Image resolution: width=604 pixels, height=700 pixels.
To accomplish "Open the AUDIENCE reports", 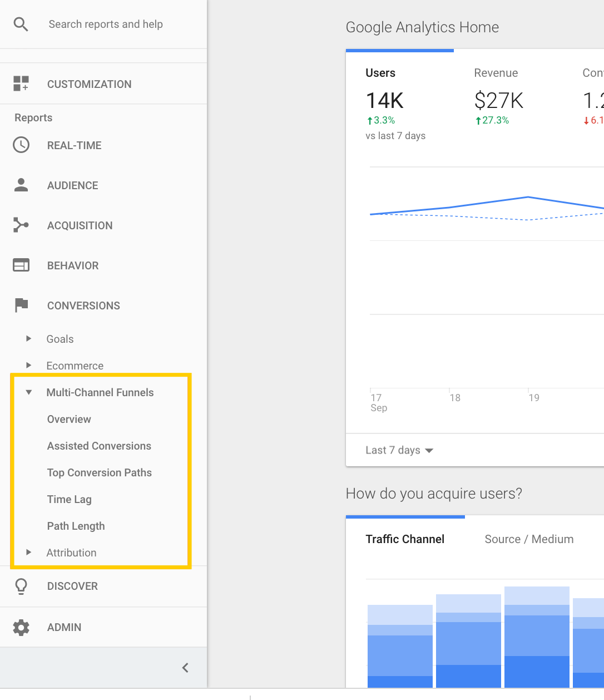I will (x=72, y=185).
